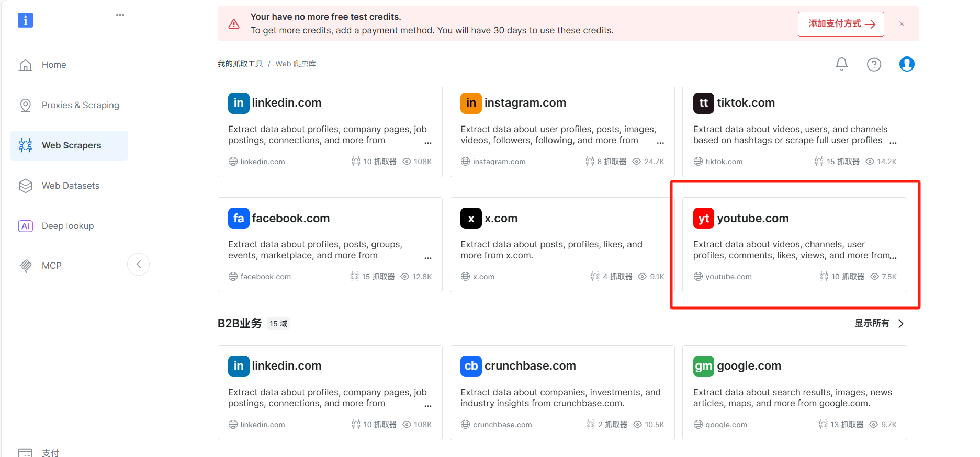980x457 pixels.
Task: Click the crunchbase.com 'cb' logo icon
Action: 471,366
